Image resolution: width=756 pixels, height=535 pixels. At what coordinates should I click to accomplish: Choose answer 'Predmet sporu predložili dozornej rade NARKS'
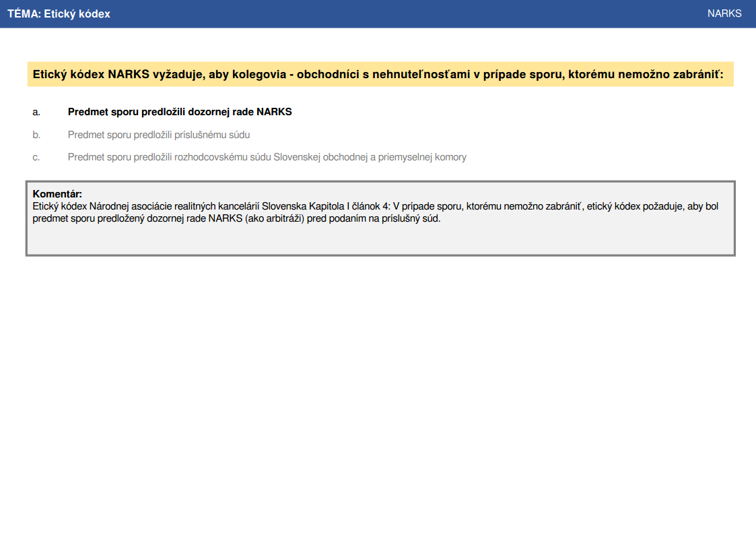coord(180,112)
